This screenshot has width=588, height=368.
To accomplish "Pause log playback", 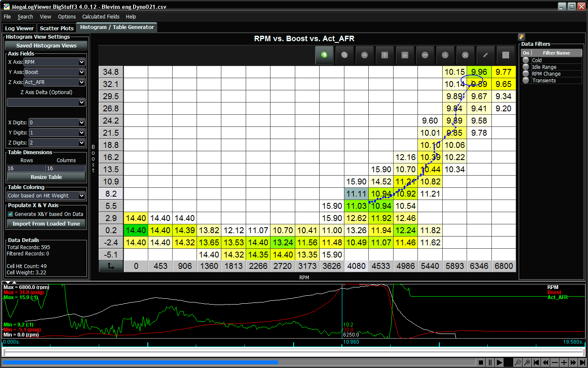I will coord(490,362).
